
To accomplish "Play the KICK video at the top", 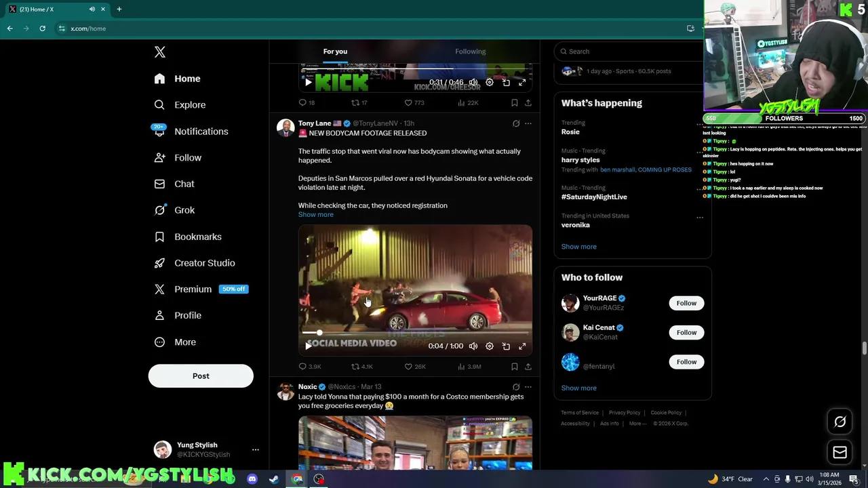I will click(x=309, y=83).
